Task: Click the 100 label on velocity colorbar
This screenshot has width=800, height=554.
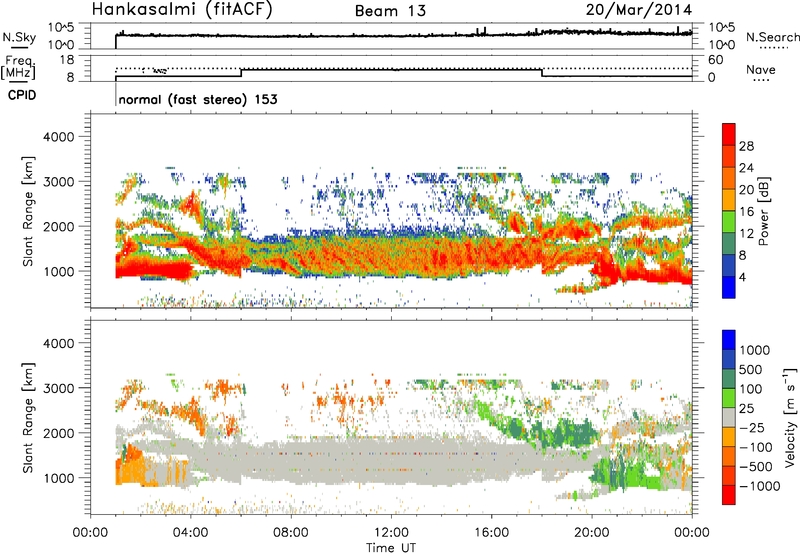Action: [x=751, y=389]
